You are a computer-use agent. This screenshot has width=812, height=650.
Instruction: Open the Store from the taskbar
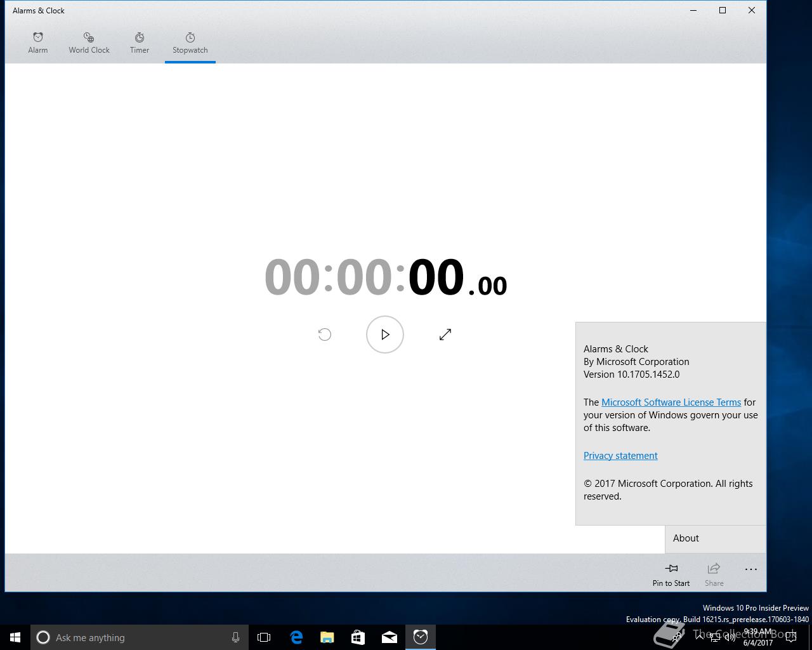pyautogui.click(x=358, y=637)
